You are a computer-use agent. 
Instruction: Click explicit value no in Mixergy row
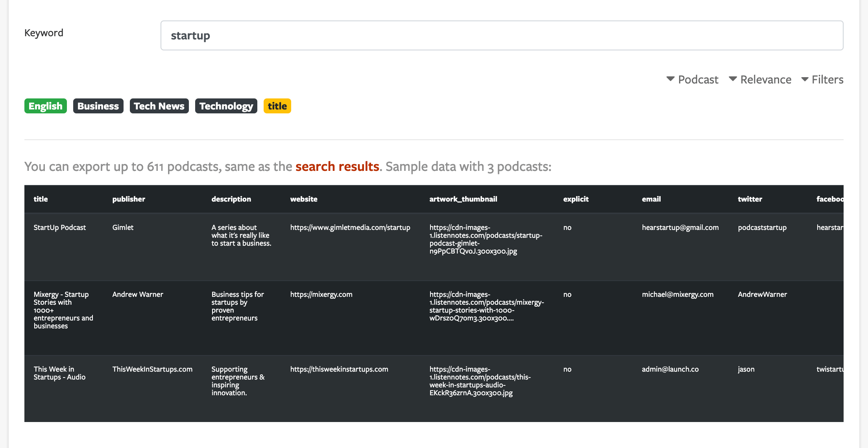pyautogui.click(x=567, y=294)
